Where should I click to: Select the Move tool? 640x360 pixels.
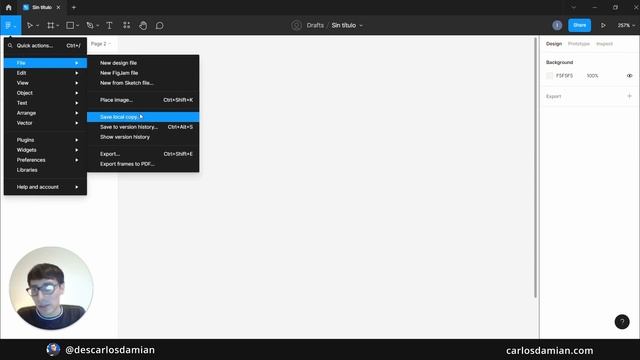click(29, 25)
